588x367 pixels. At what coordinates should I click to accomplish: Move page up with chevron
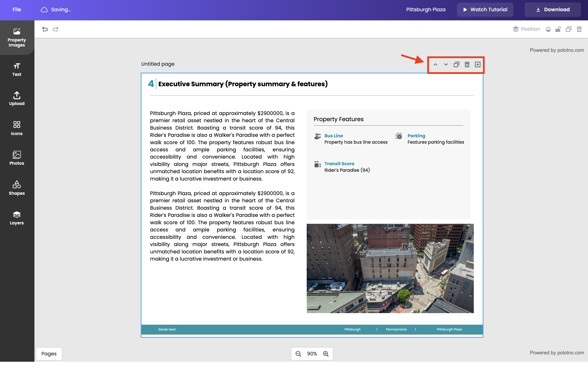coord(435,65)
